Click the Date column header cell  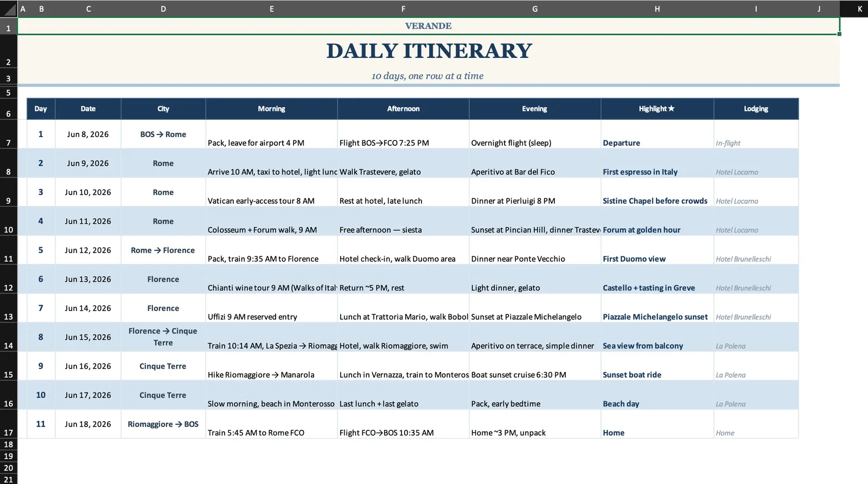(88, 109)
